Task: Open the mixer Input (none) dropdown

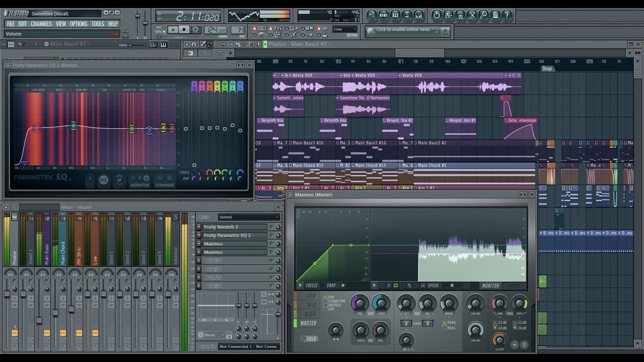Action: [x=249, y=217]
